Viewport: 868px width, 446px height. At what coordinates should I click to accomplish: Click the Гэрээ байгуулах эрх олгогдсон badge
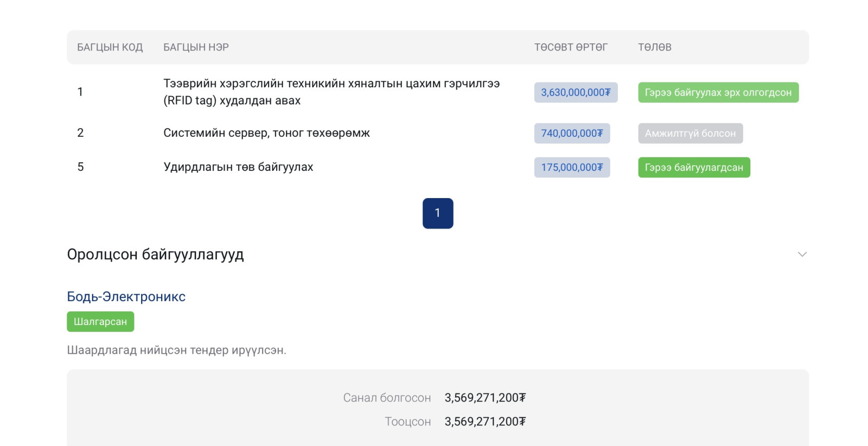click(718, 93)
